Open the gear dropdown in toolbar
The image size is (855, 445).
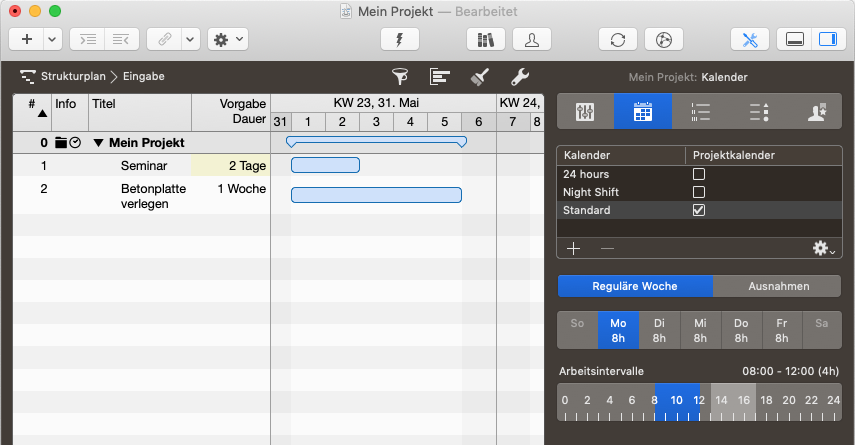tap(227, 39)
